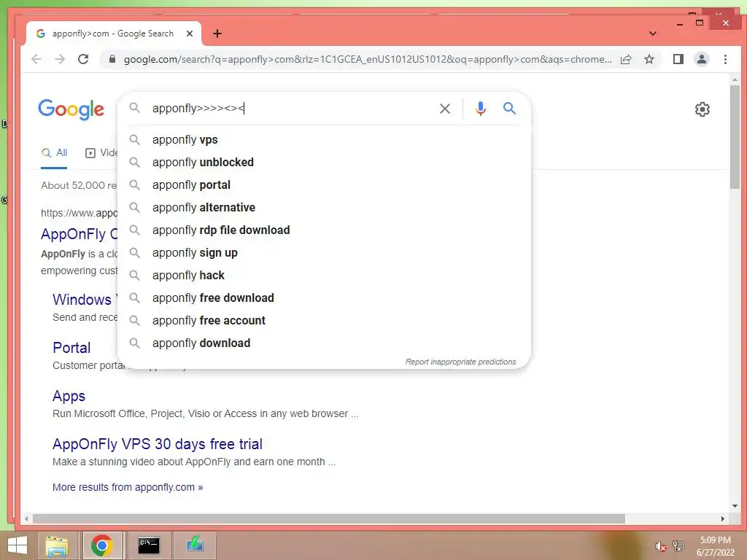Click into the search text field
This screenshot has height=560, width=747.
(x=290, y=109)
